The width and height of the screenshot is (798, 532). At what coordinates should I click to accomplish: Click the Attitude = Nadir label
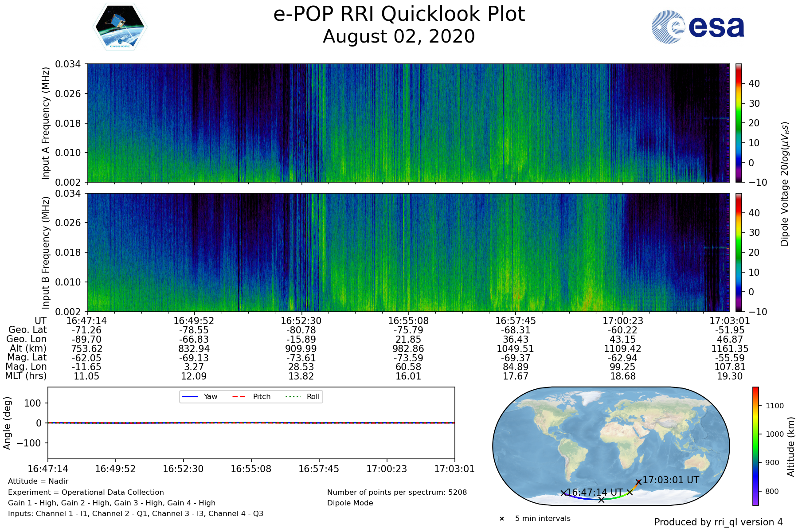38,481
